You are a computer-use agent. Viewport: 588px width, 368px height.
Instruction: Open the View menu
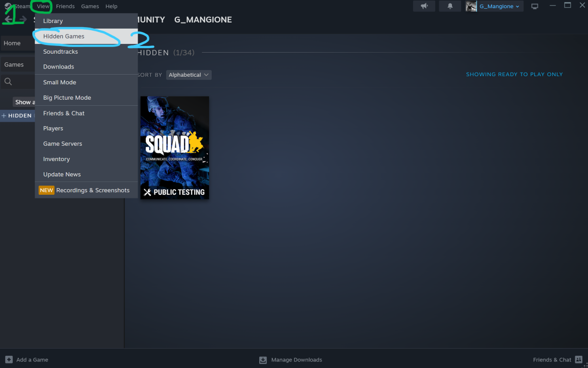pyautogui.click(x=43, y=6)
